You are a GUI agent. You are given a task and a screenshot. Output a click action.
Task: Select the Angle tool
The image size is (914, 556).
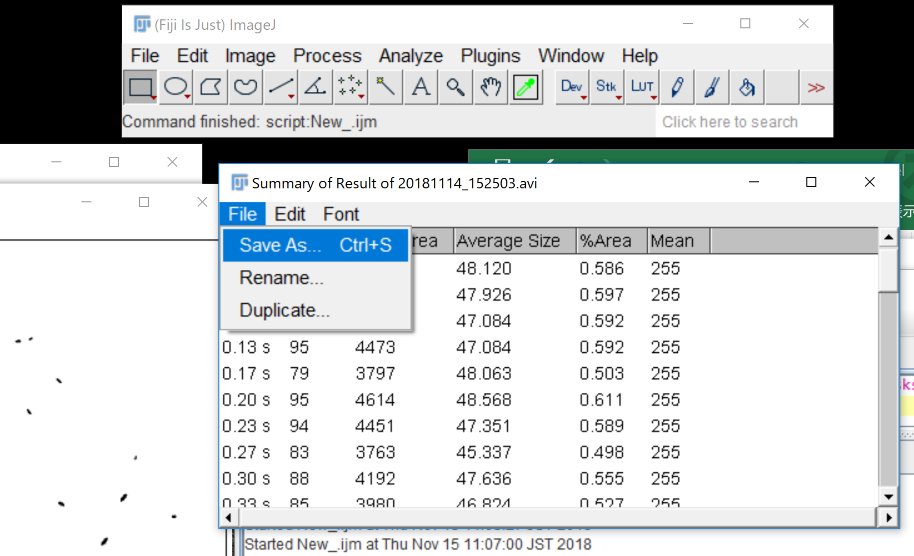[315, 87]
